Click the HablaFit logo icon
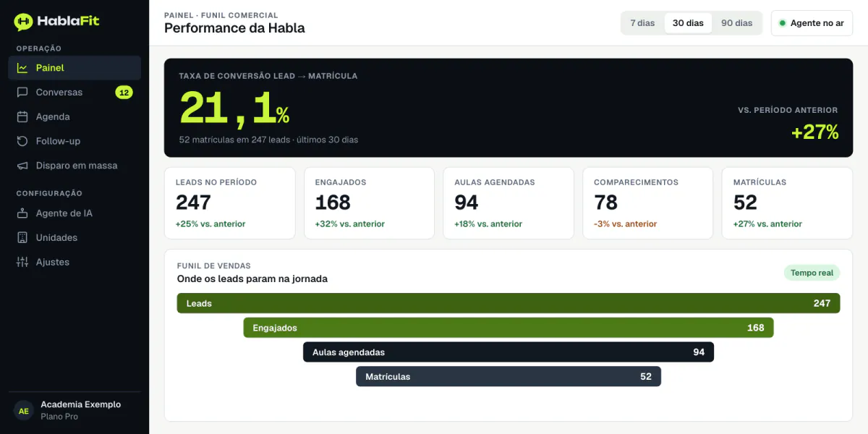Viewport: 868px width, 434px height. tap(23, 22)
